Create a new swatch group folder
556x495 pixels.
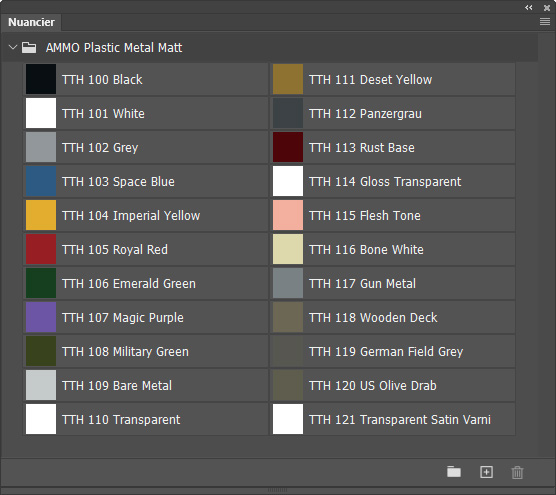click(454, 472)
